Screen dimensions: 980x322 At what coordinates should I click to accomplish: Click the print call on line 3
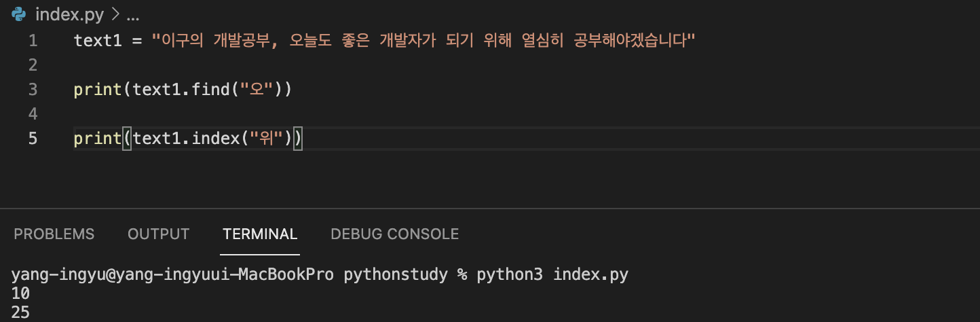pyautogui.click(x=98, y=90)
